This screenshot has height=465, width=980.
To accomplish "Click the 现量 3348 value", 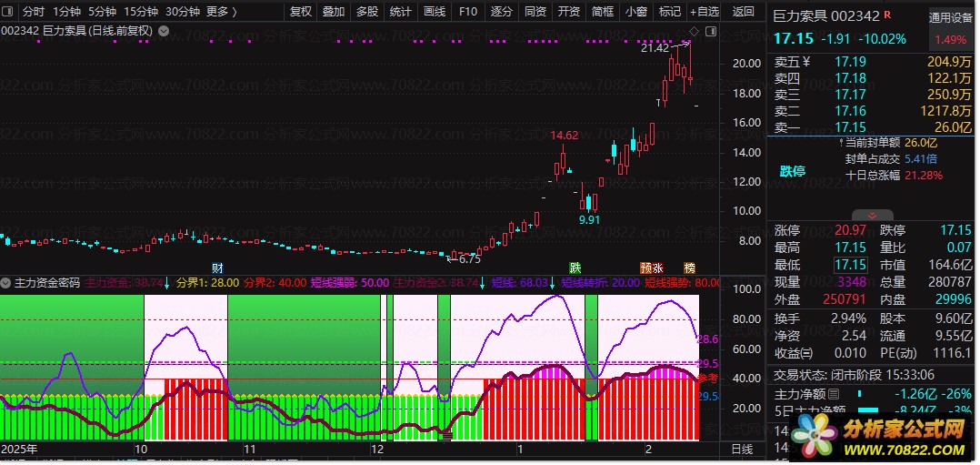I will tap(853, 282).
